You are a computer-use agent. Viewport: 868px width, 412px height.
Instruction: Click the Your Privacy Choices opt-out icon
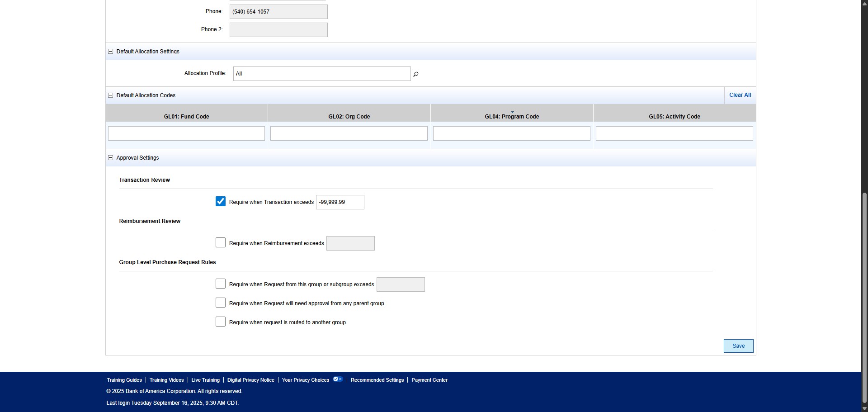click(x=338, y=379)
